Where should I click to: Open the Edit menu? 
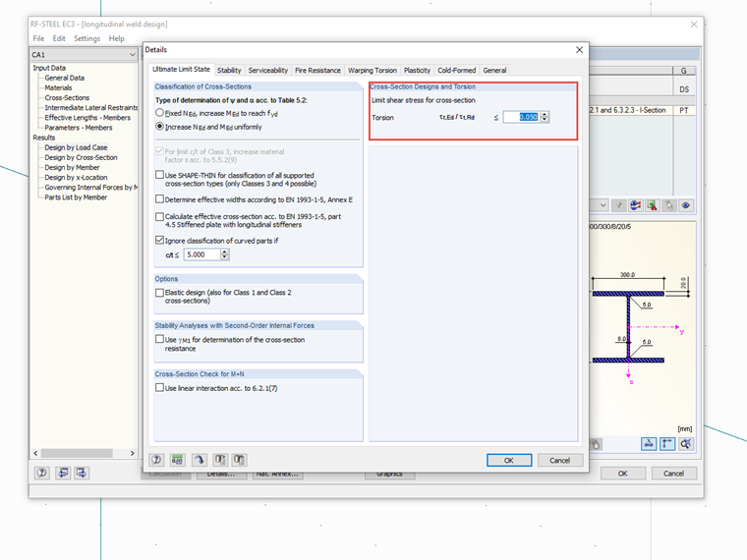click(59, 38)
